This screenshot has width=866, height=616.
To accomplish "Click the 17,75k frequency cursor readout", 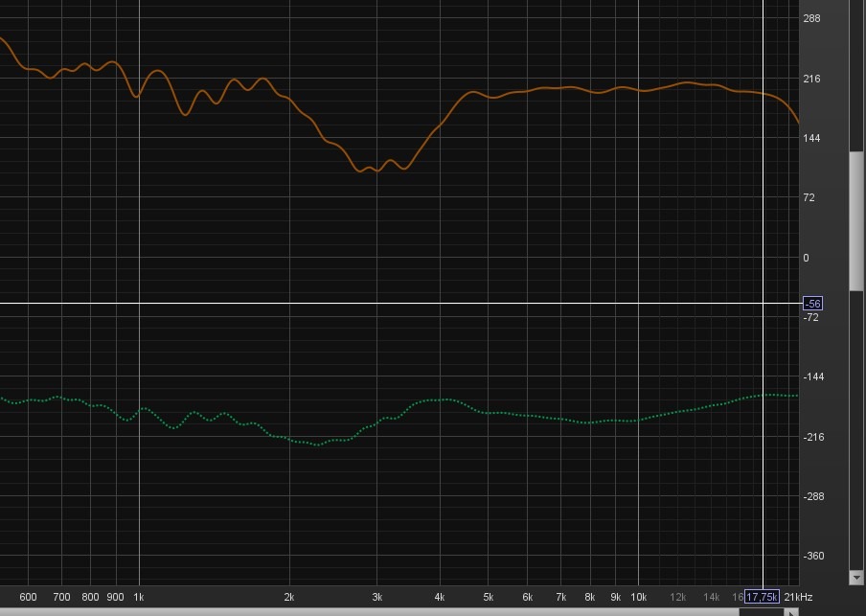I will tap(762, 597).
